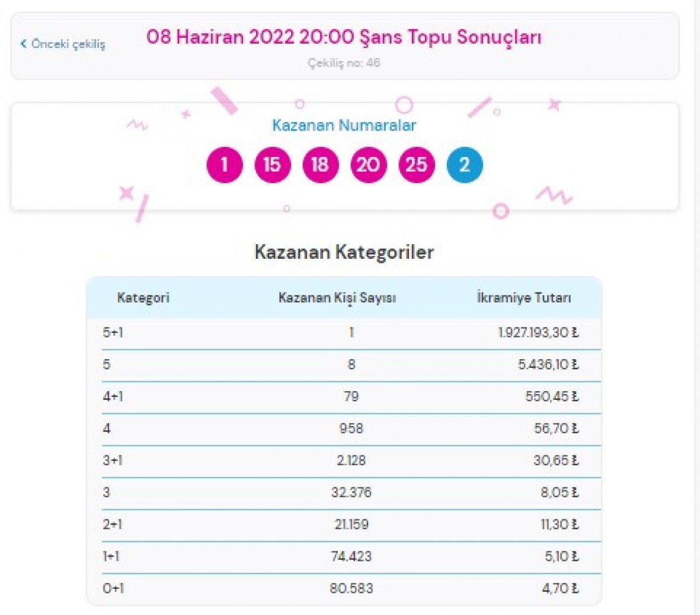This screenshot has width=700, height=615.
Task: Expand the 5+1 prize row
Action: tap(344, 333)
